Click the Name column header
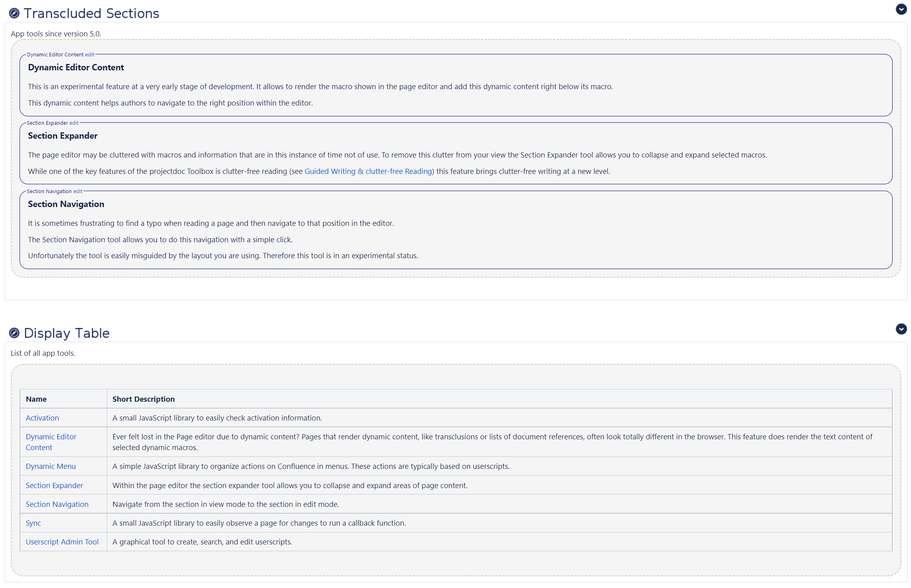The width and height of the screenshot is (911, 588). click(x=36, y=399)
